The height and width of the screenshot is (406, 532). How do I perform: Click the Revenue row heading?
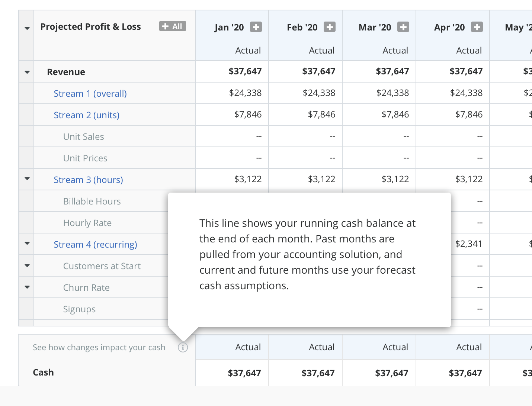click(66, 72)
